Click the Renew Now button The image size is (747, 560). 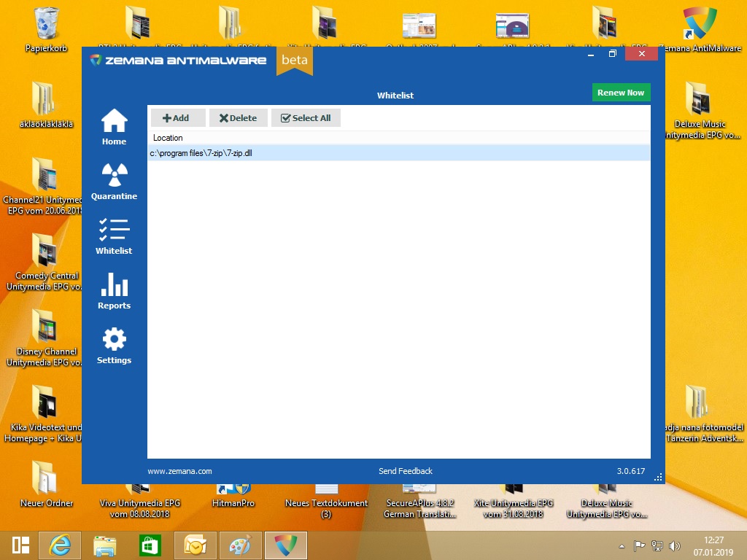tap(621, 93)
